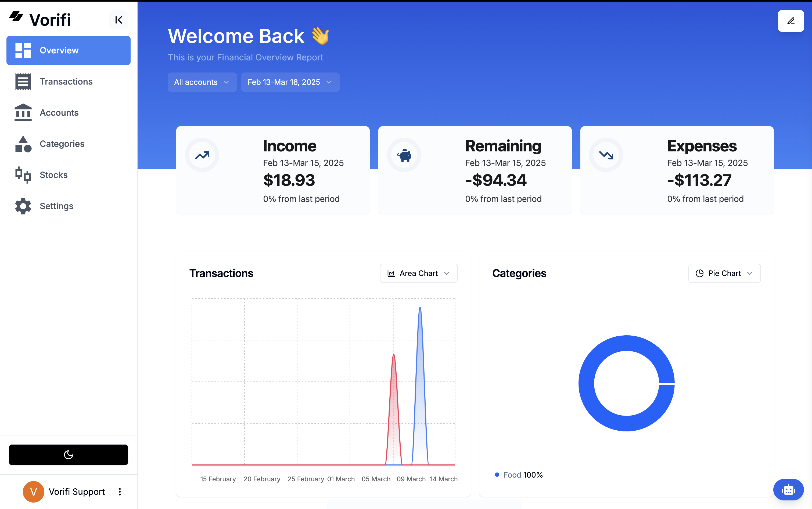Click the Income trending-up arrow icon
812x509 pixels.
pyautogui.click(x=202, y=155)
